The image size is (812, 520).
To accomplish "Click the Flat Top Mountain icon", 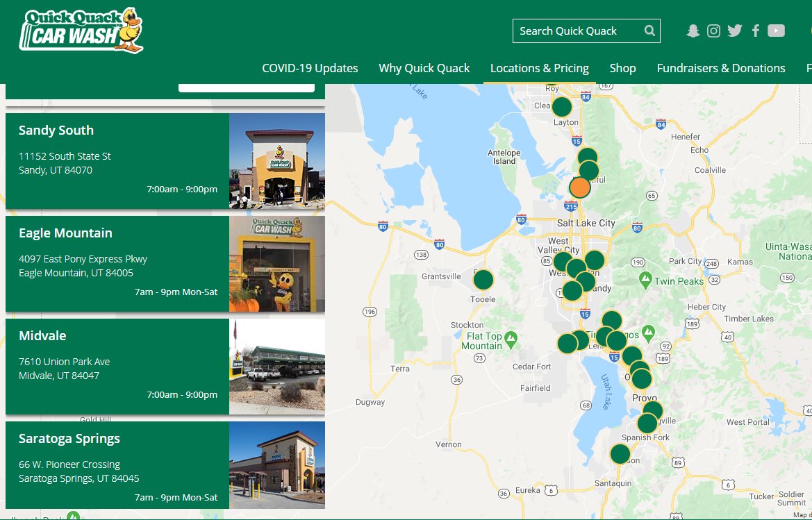I will [x=511, y=340].
